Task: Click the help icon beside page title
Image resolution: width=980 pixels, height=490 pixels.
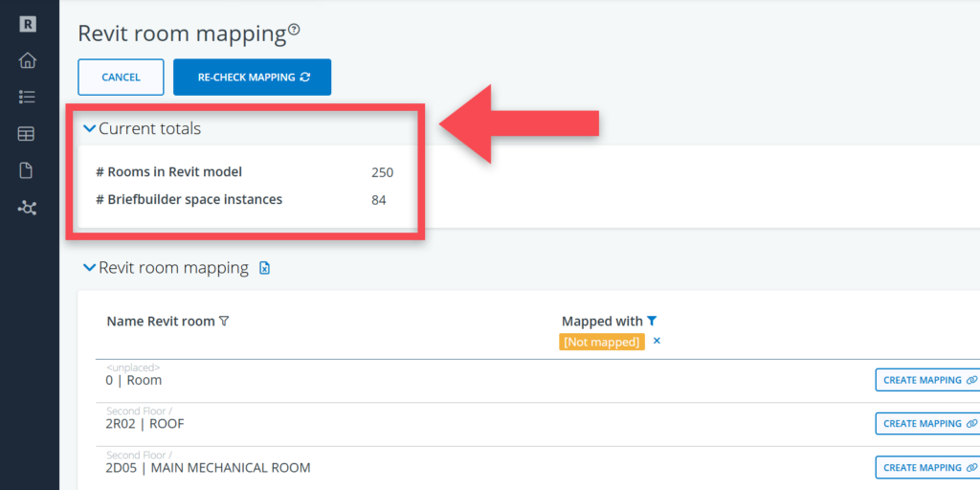Action: click(x=294, y=31)
